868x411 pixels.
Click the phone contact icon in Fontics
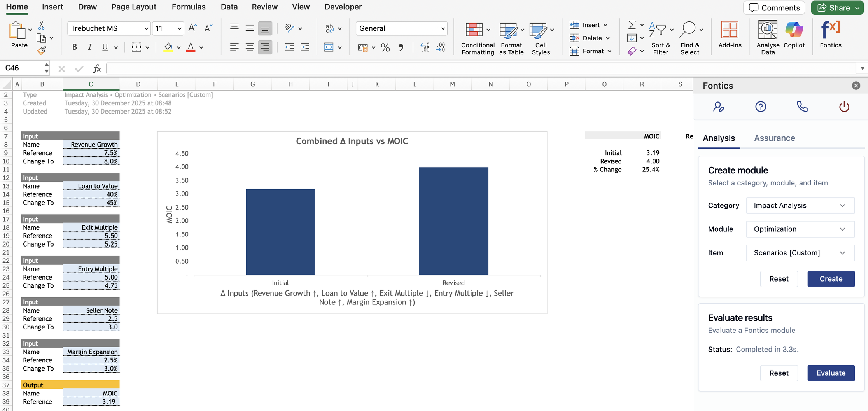(802, 107)
